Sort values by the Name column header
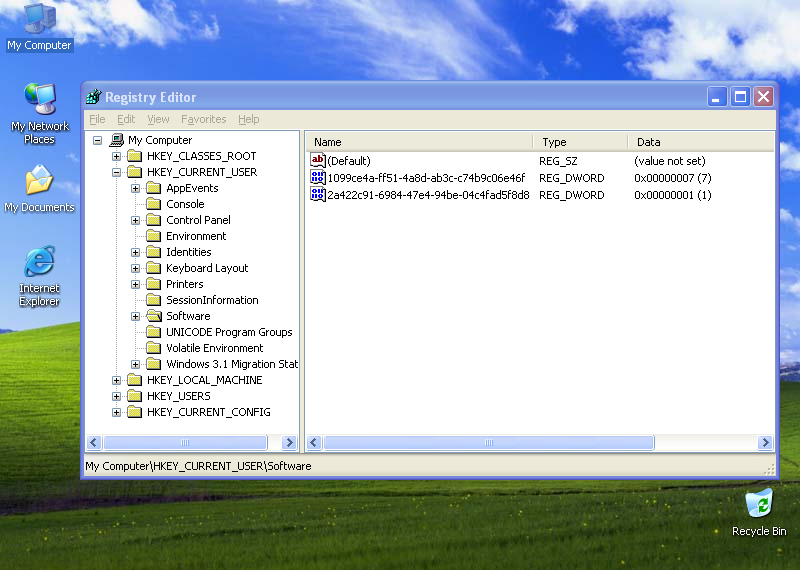The height and width of the screenshot is (570, 800). pyautogui.click(x=419, y=142)
